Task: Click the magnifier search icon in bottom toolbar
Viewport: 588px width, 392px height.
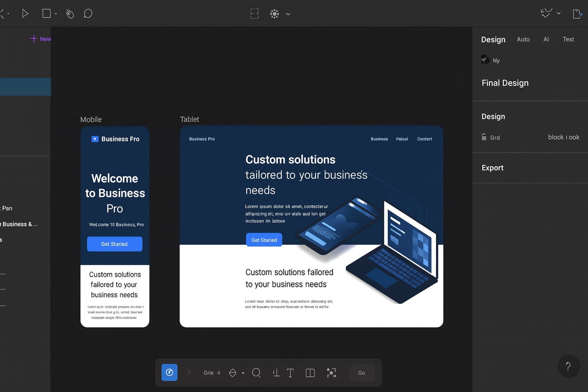Action: (256, 373)
